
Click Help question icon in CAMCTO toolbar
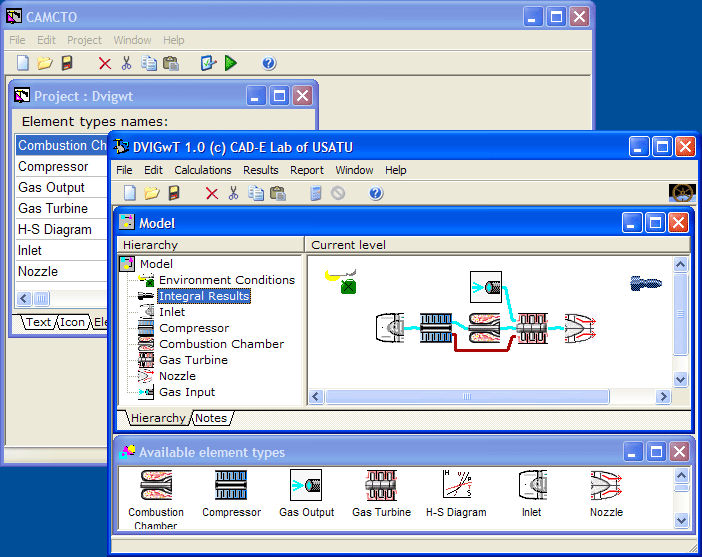pos(269,63)
